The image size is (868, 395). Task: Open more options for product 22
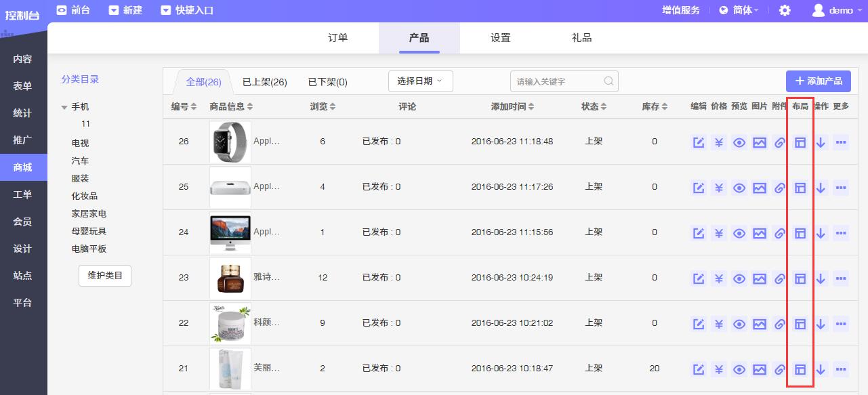(x=841, y=324)
